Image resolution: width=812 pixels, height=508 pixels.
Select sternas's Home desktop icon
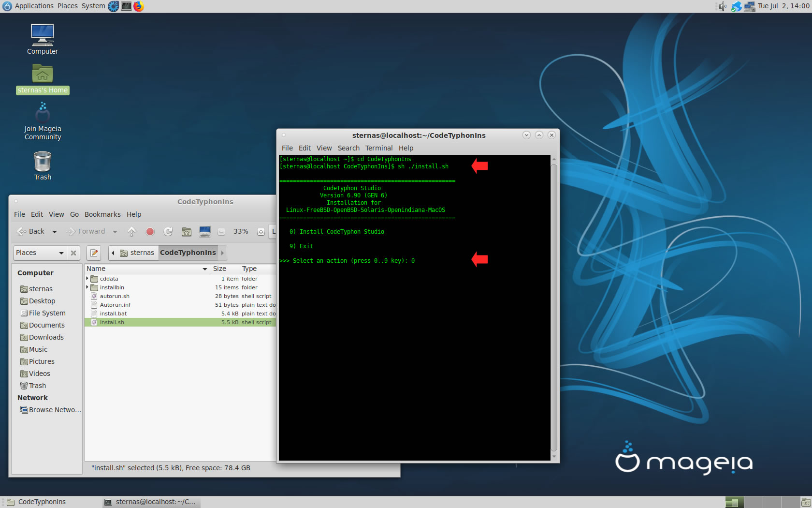tap(43, 79)
